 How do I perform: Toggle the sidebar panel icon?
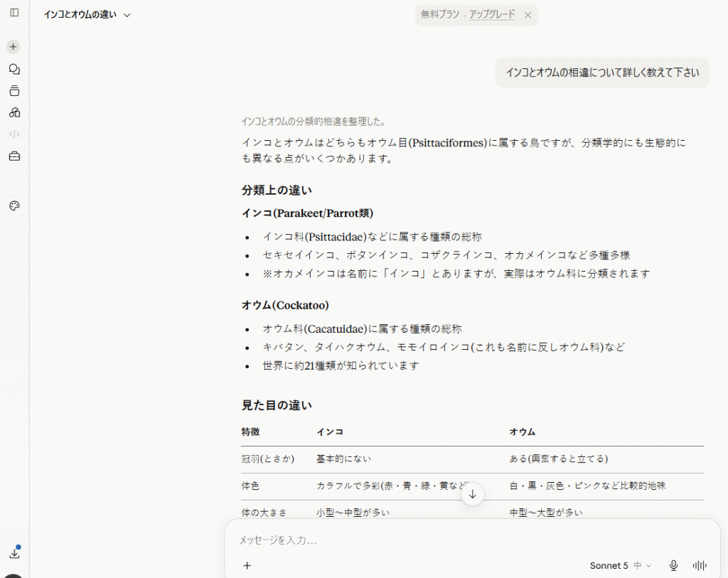tap(14, 13)
